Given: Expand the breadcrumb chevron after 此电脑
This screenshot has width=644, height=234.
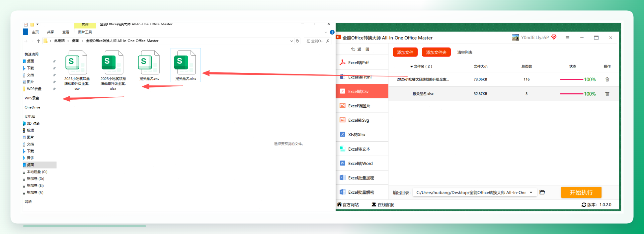Looking at the screenshot, I should 68,41.
